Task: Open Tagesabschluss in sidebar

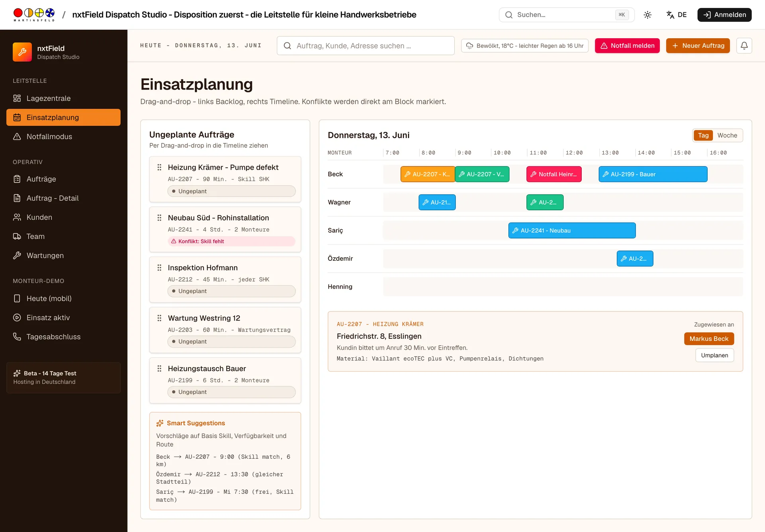Action: pos(63,337)
